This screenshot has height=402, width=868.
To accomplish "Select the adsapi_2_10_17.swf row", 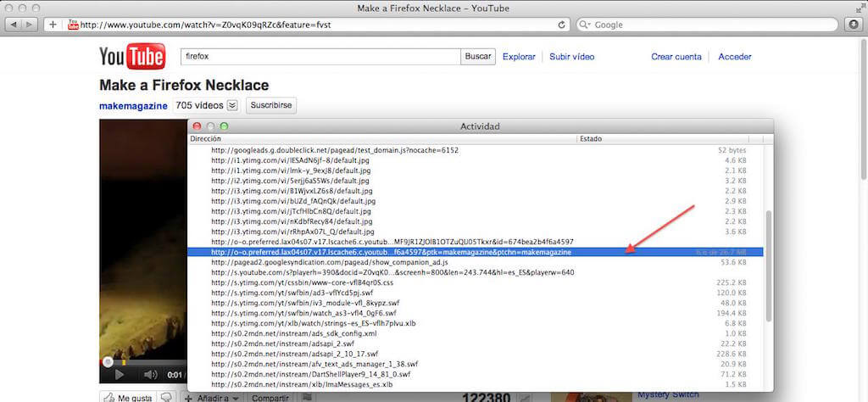I will [x=476, y=354].
